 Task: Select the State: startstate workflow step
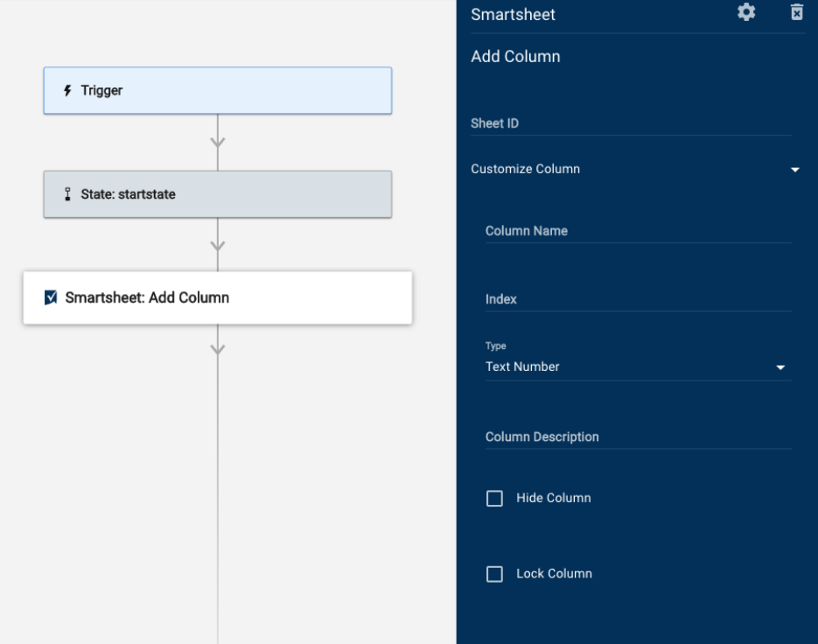(x=217, y=193)
